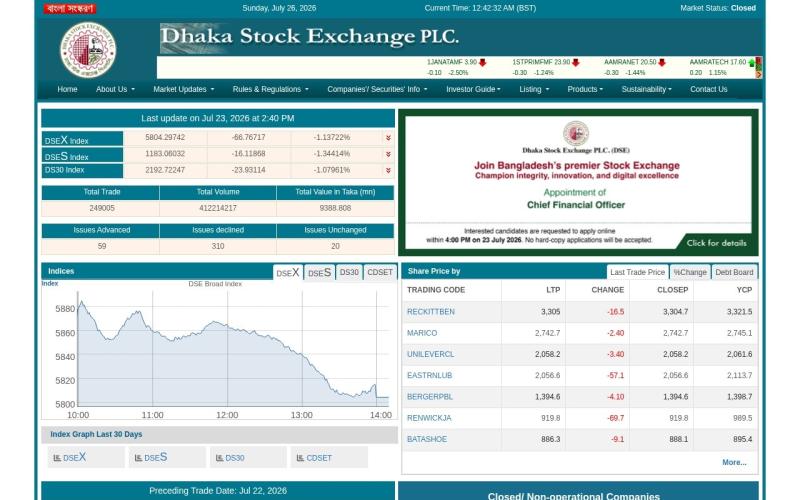Expand the Market Updates dropdown menu
This screenshot has height=500, width=800.
pyautogui.click(x=184, y=89)
